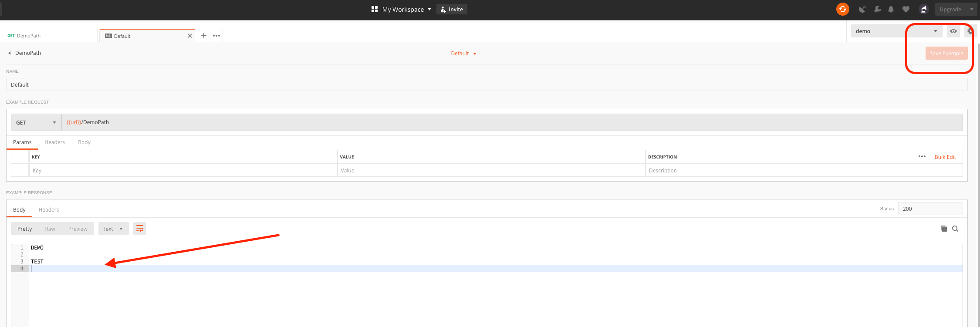Search response body with magnifier icon
The image size is (980, 327).
coord(955,229)
